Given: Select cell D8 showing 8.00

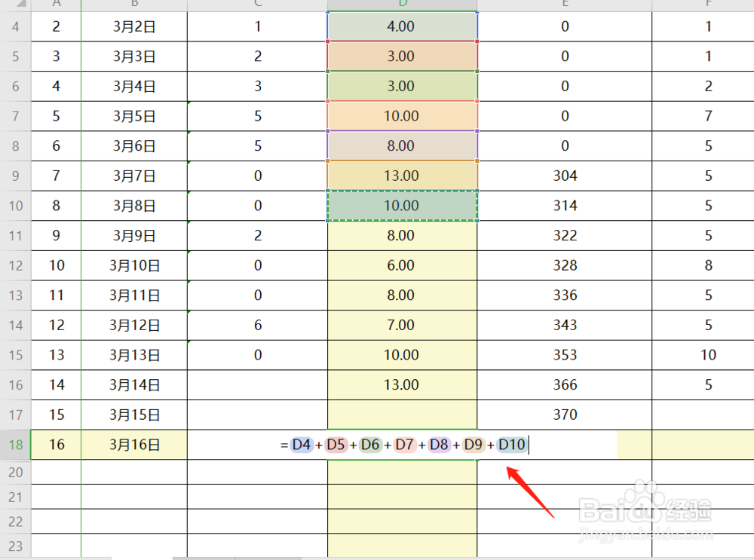Looking at the screenshot, I should pos(402,145).
